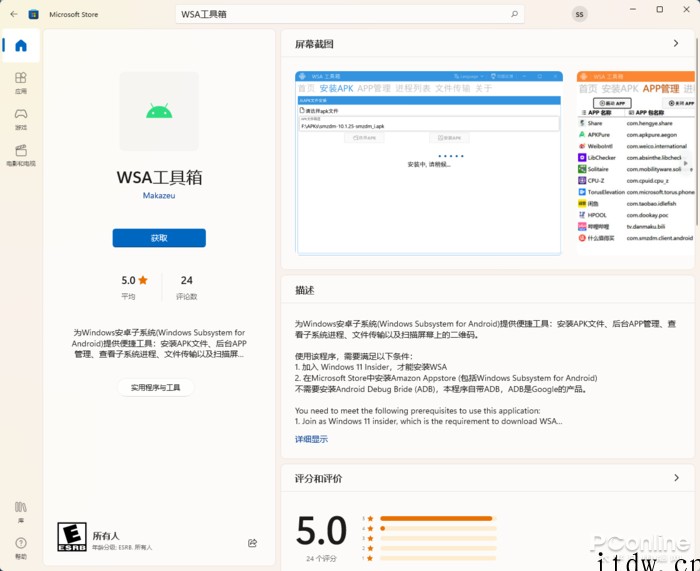Open Movies & TV section in sidebar
This screenshot has width=700, height=571.
[x=21, y=155]
